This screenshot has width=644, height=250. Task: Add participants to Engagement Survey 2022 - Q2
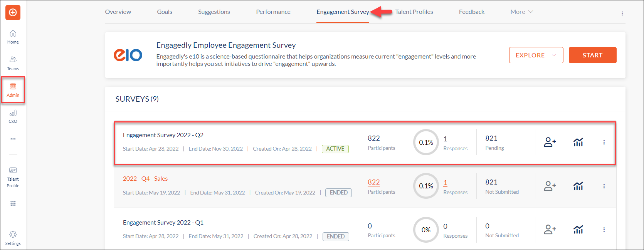(550, 142)
